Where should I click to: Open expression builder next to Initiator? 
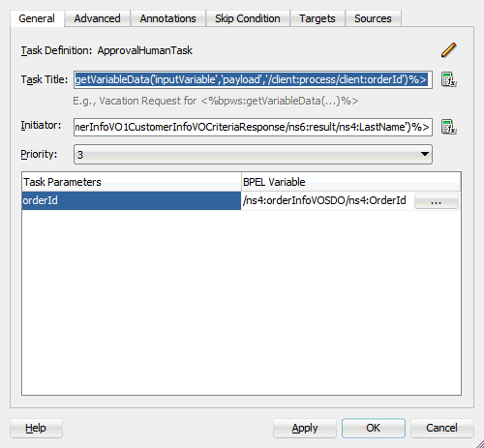click(x=449, y=127)
